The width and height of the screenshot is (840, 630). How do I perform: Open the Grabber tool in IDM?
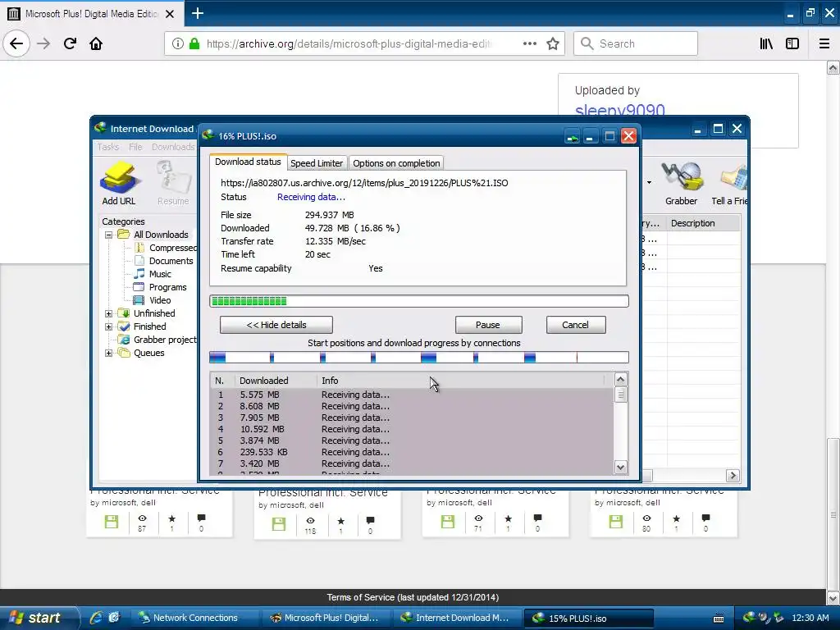[681, 183]
